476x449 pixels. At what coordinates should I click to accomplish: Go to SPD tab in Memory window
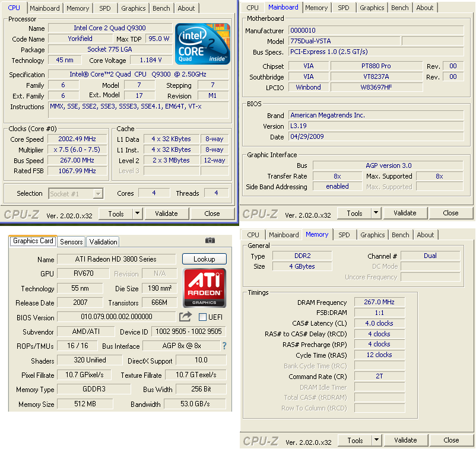344,235
